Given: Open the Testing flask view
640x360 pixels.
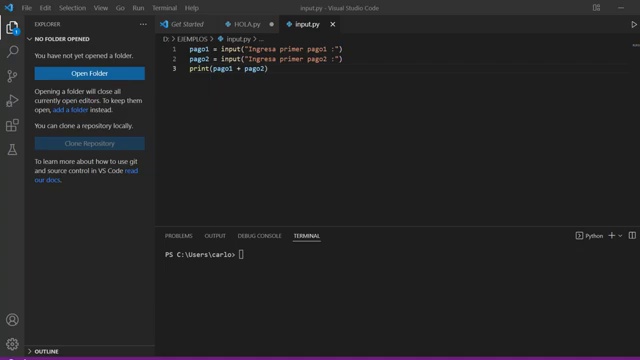Looking at the screenshot, I should pos(12,149).
